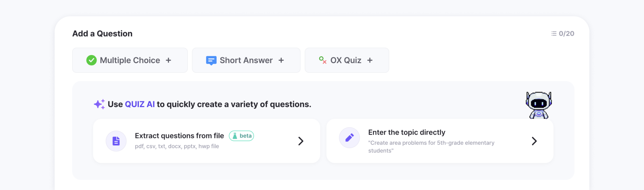The image size is (644, 190).
Task: Open the chevron on Enter the topic card
Action: (x=534, y=141)
